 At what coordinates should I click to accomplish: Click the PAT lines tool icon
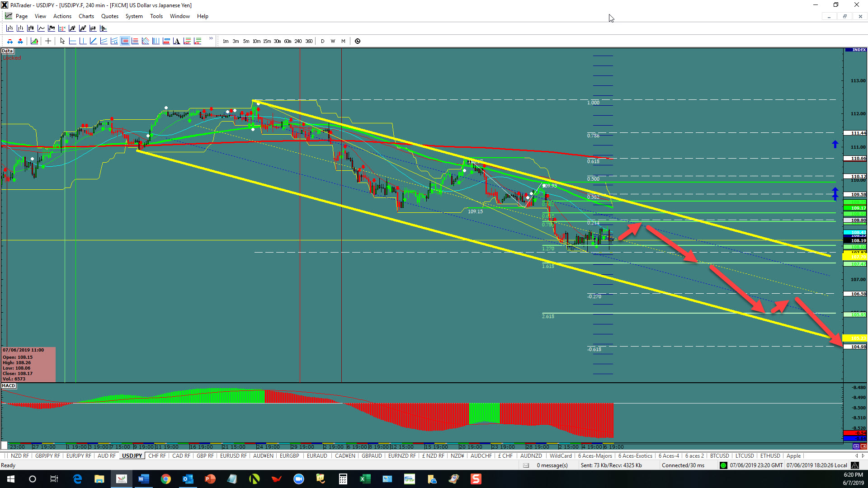(x=187, y=41)
